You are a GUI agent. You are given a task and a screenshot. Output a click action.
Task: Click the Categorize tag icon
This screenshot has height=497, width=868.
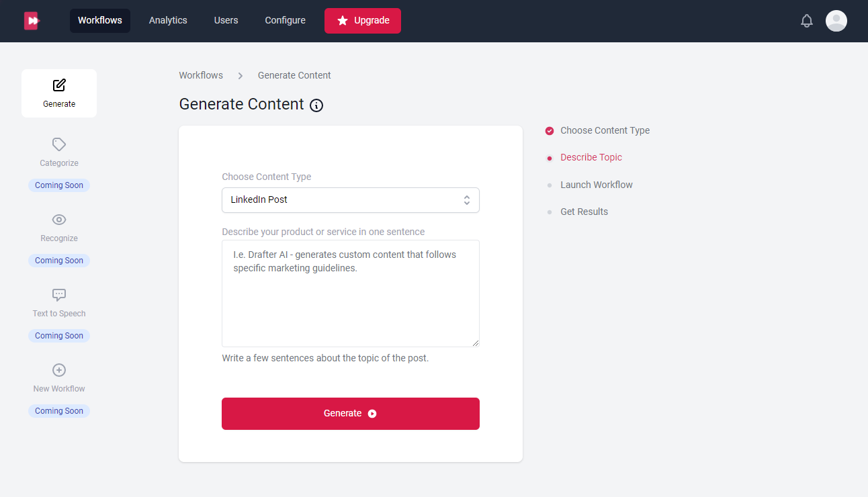coord(58,144)
